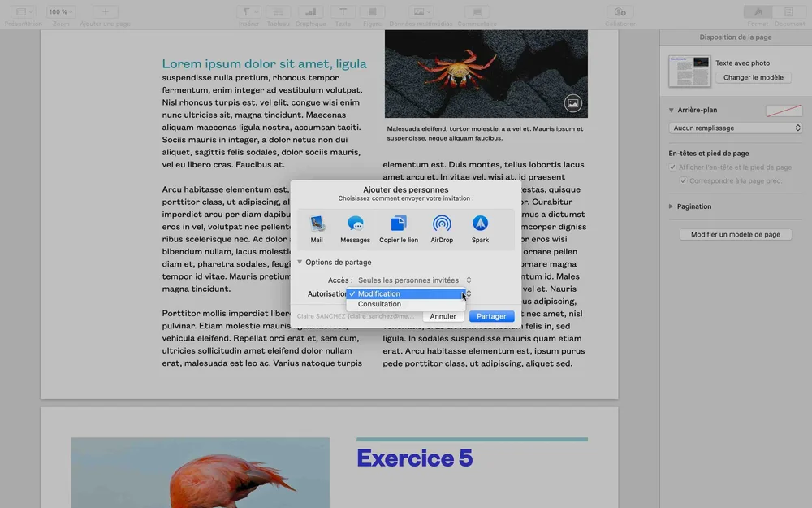Click the Commentaire toolbar icon

477,12
